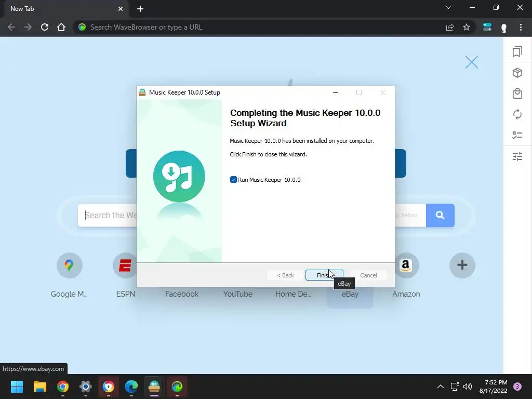Open the browser three-dot menu
Image resolution: width=532 pixels, height=399 pixels.
[521, 27]
